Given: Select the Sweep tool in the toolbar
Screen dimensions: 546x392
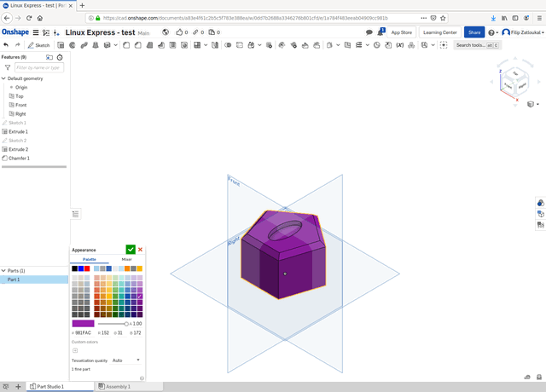Looking at the screenshot, I should coord(84,45).
